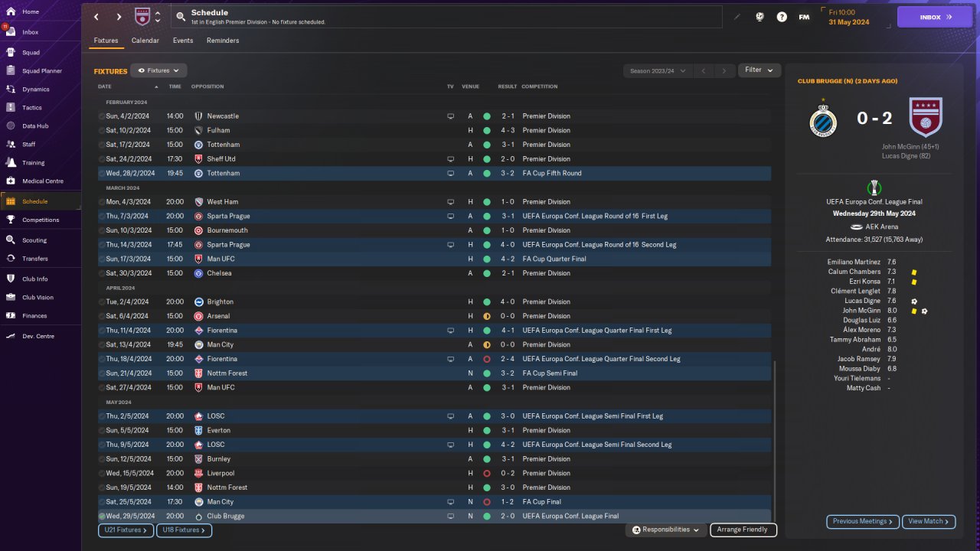
Task: Open the Squad screen in sidebar
Action: [41, 53]
